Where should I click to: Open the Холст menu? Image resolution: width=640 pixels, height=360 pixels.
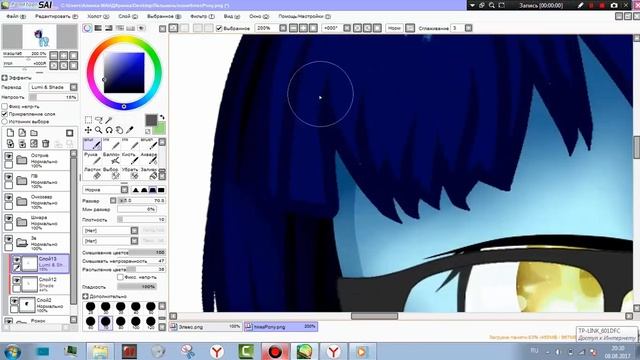click(x=98, y=16)
